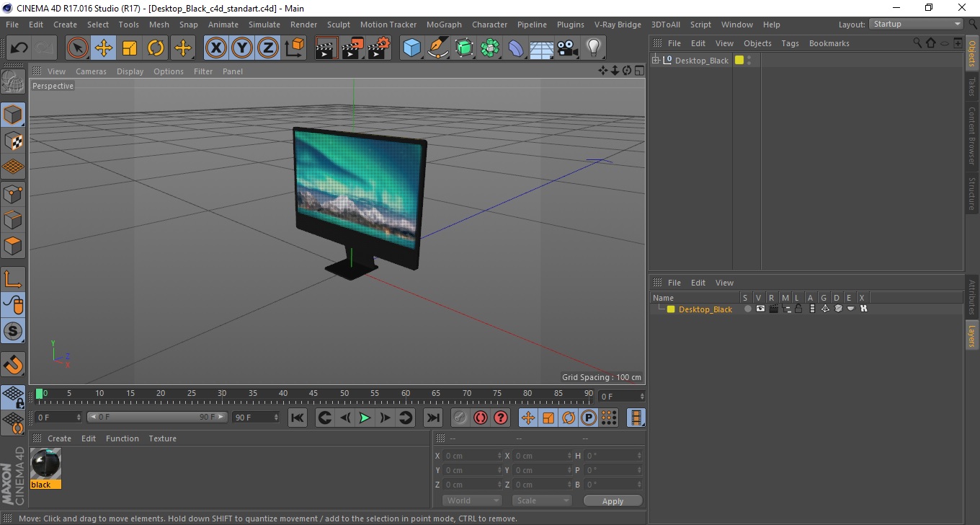Click the Enable Axis L-shaped icon
Image resolution: width=980 pixels, height=525 pixels.
point(13,279)
